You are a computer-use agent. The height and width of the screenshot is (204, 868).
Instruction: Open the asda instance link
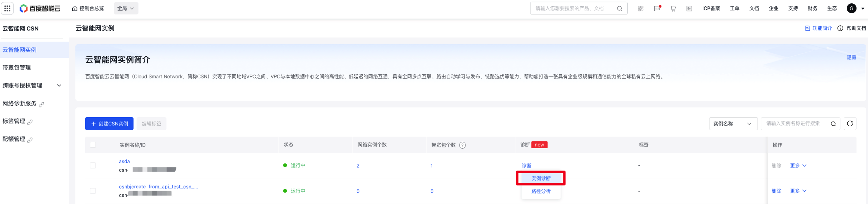coord(124,161)
